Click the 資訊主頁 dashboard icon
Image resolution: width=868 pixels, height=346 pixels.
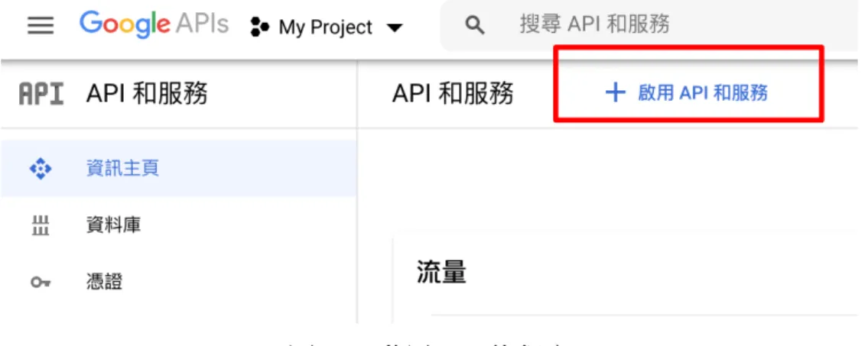tap(40, 169)
